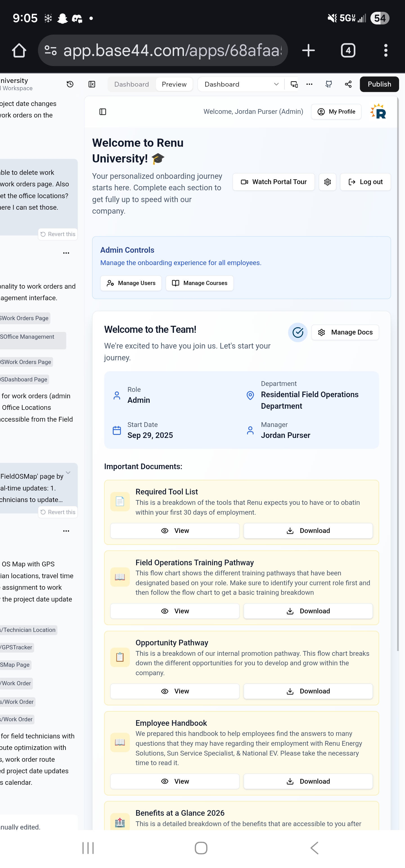Screen dimensions: 405x868
Task: Click the Benefits at a Glance 2026 title
Action: 180,813
